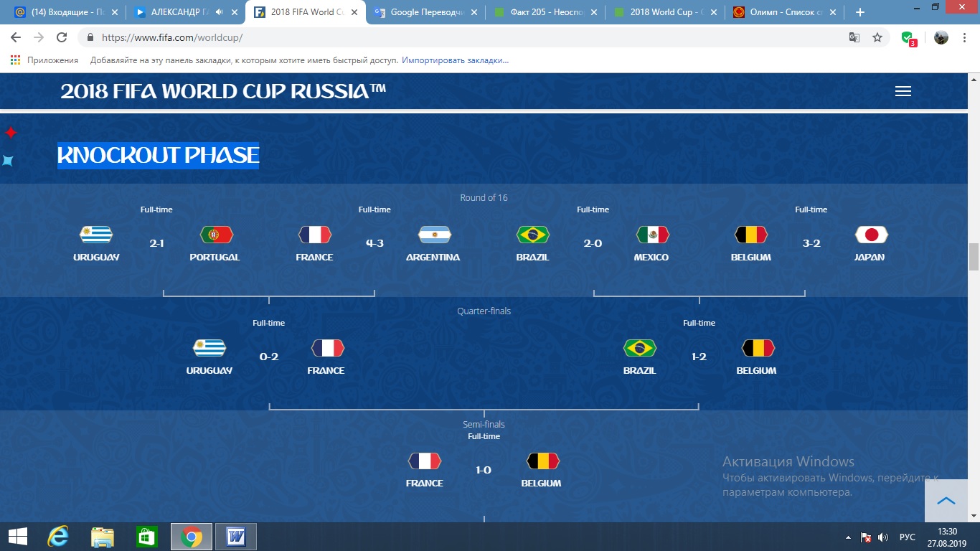Click France flag in Quarter-finals
980x551 pixels.
(x=327, y=348)
